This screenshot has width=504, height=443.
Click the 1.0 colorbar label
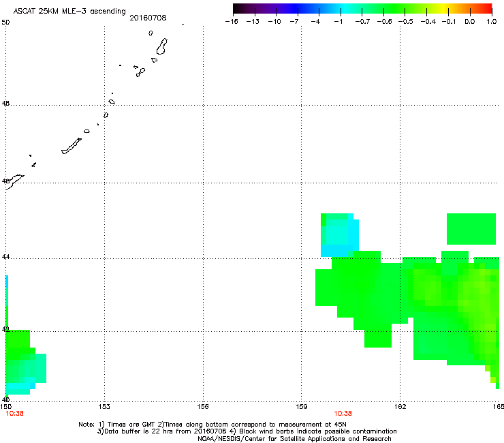(x=492, y=22)
